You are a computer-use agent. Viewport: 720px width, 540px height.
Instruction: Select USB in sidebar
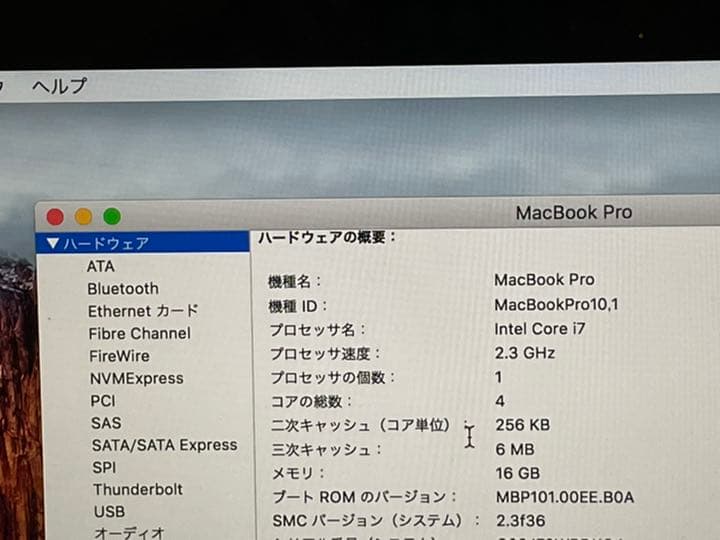pyautogui.click(x=109, y=512)
